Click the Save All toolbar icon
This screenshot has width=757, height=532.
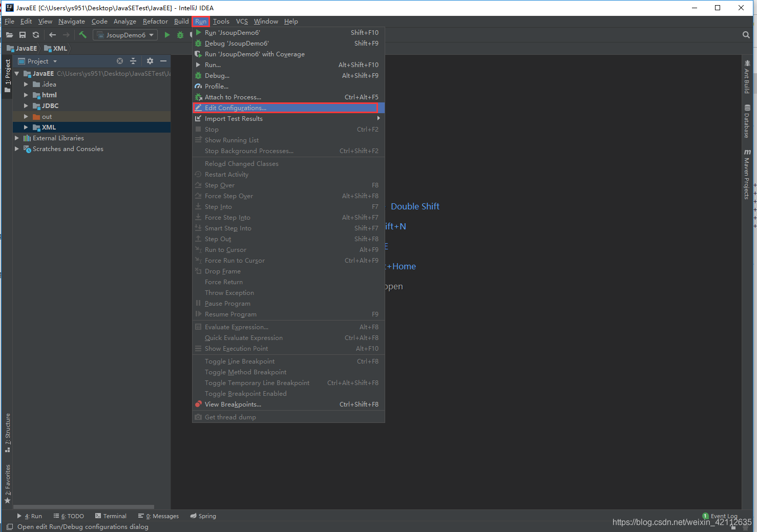23,35
